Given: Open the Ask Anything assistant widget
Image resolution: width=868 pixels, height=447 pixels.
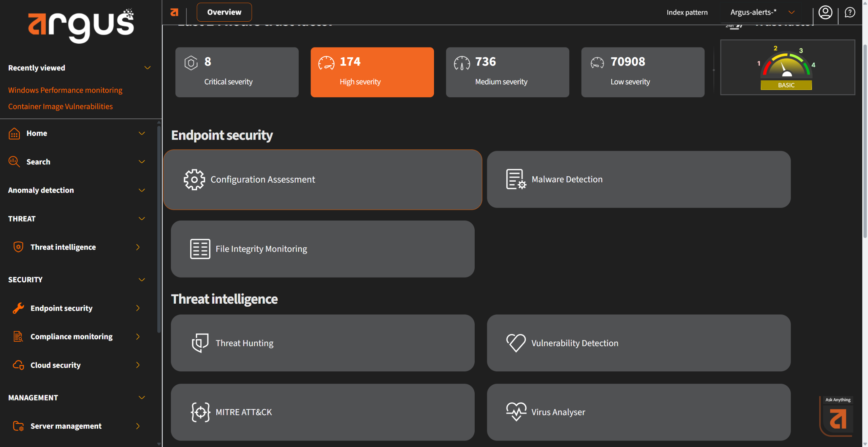Looking at the screenshot, I should (838, 418).
